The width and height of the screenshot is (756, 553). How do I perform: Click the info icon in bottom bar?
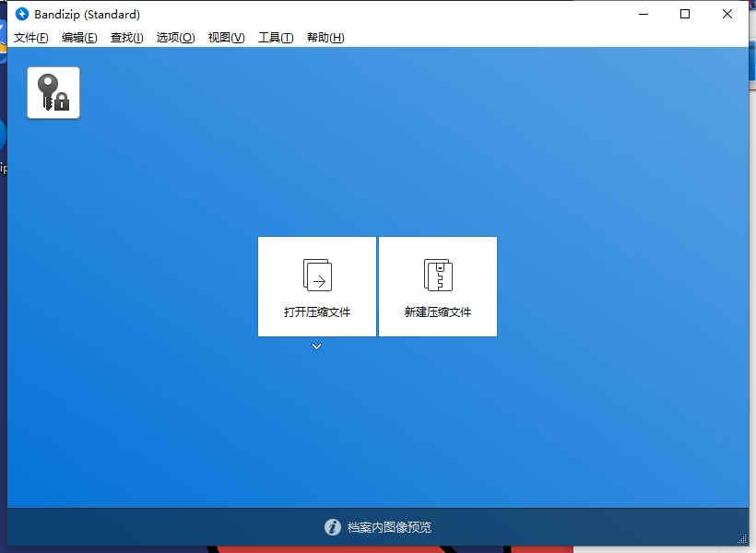coord(332,527)
